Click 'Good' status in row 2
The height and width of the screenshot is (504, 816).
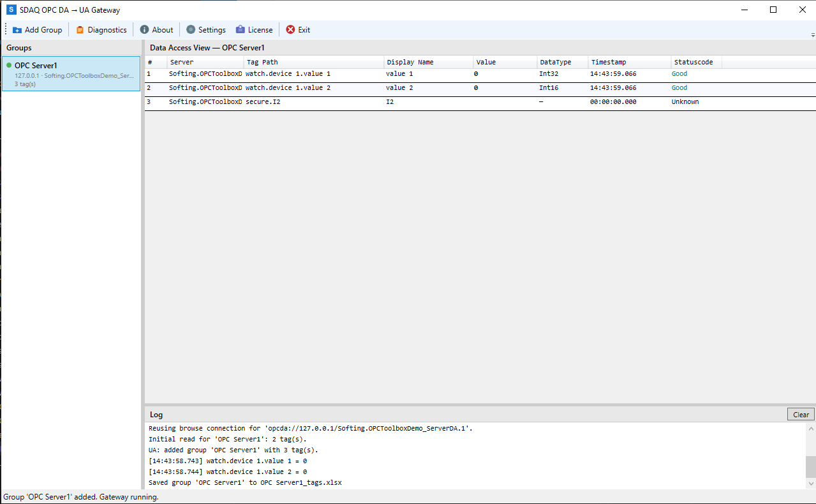679,88
